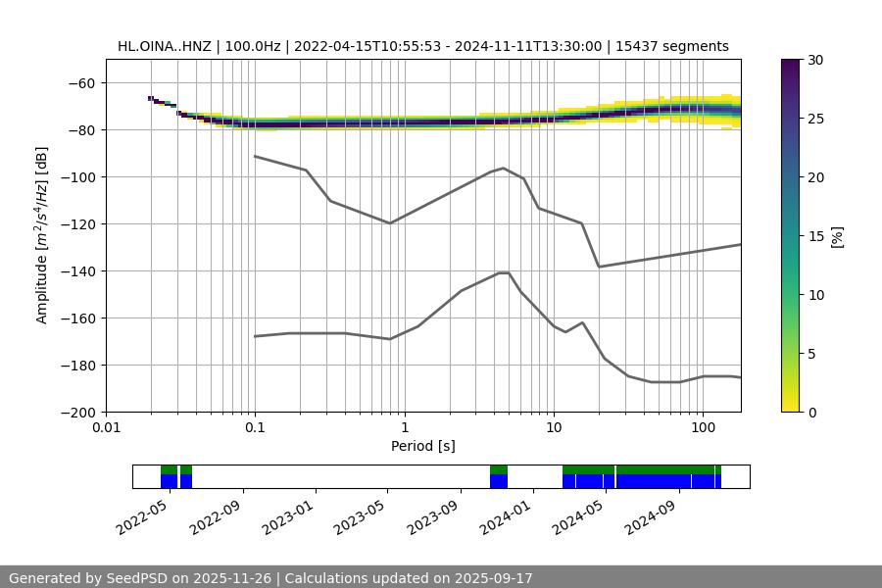Select the data segment near 2023-11 on the timeline
The width and height of the screenshot is (882, 588).
click(499, 477)
